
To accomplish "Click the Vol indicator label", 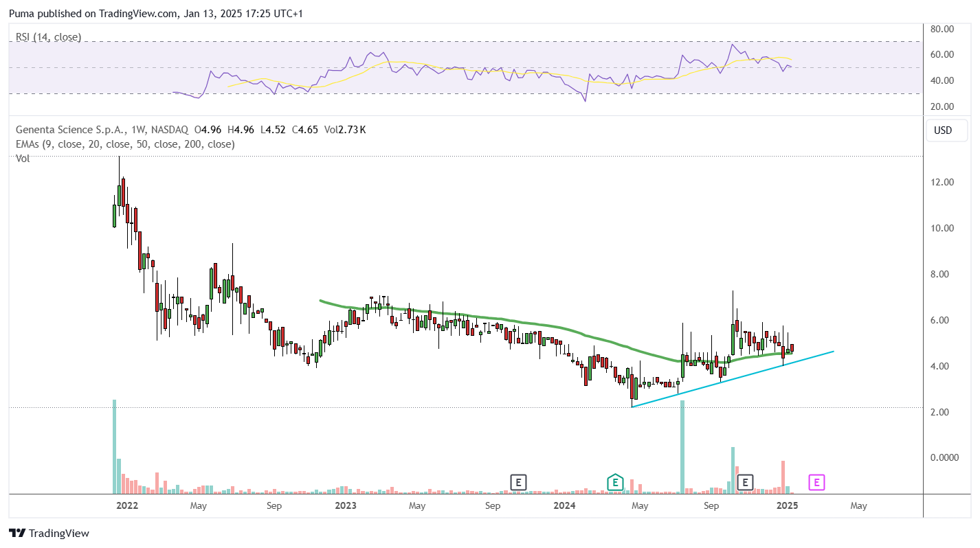I will tap(23, 158).
